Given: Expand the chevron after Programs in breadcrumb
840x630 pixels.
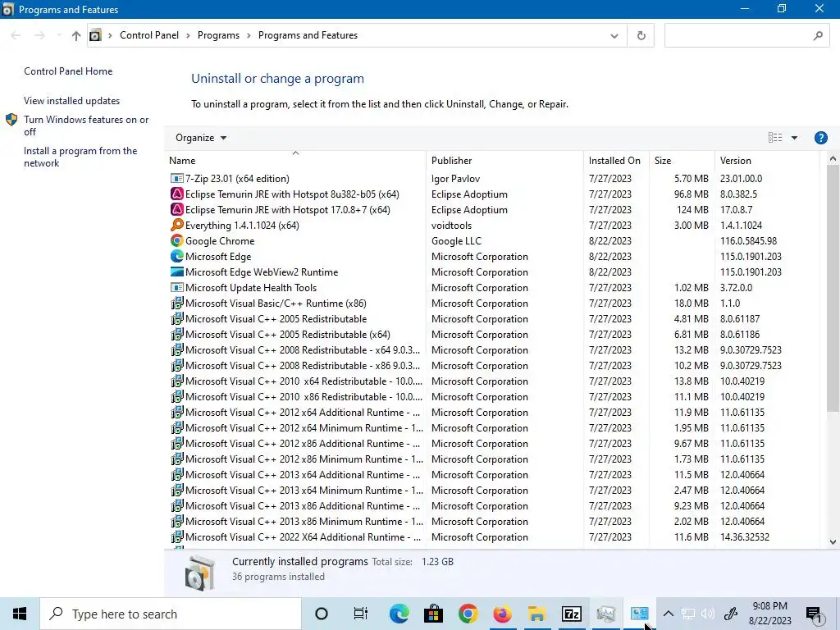Looking at the screenshot, I should [249, 35].
